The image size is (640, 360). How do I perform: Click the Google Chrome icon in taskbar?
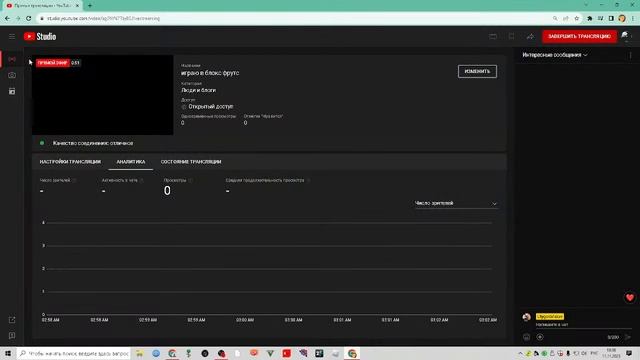(352, 353)
